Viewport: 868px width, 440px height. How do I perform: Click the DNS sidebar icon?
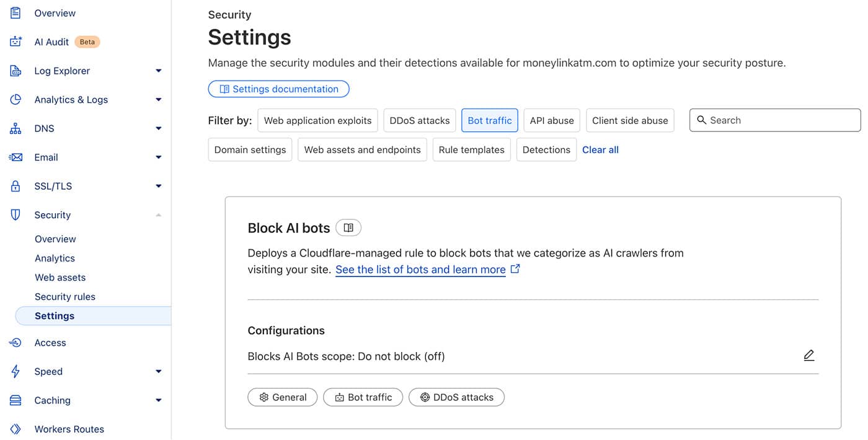(x=15, y=128)
